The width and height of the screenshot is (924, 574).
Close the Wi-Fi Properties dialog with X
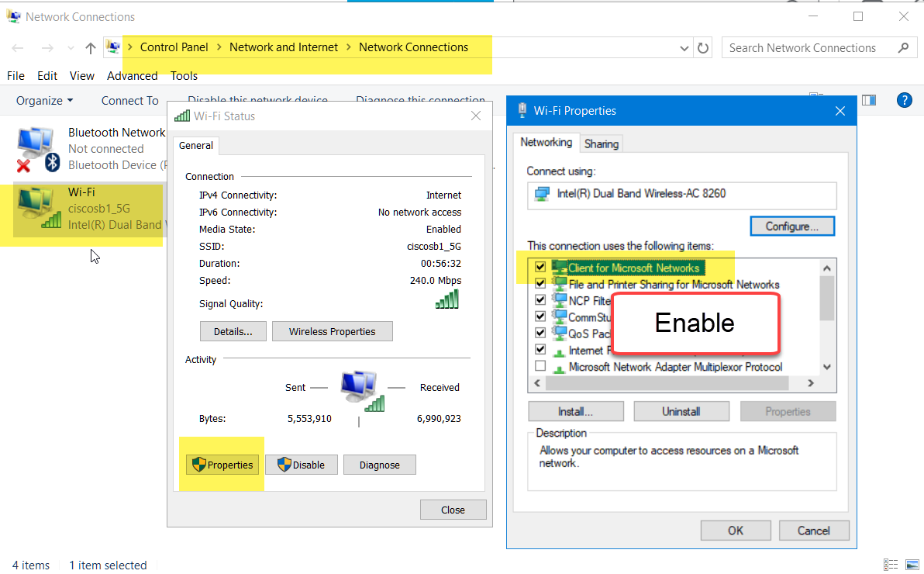(840, 111)
